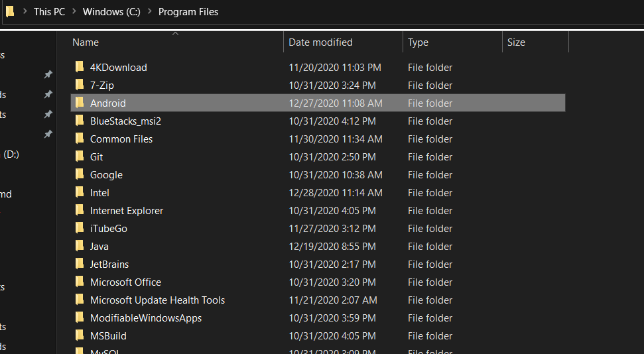Click the Java folder icon
The width and height of the screenshot is (644, 354).
coord(80,246)
